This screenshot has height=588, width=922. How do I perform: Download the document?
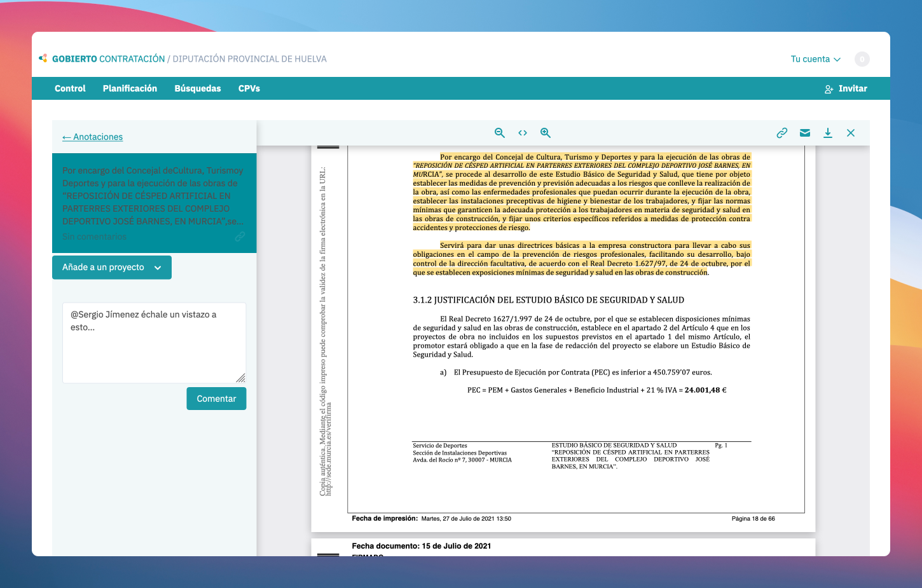(828, 133)
